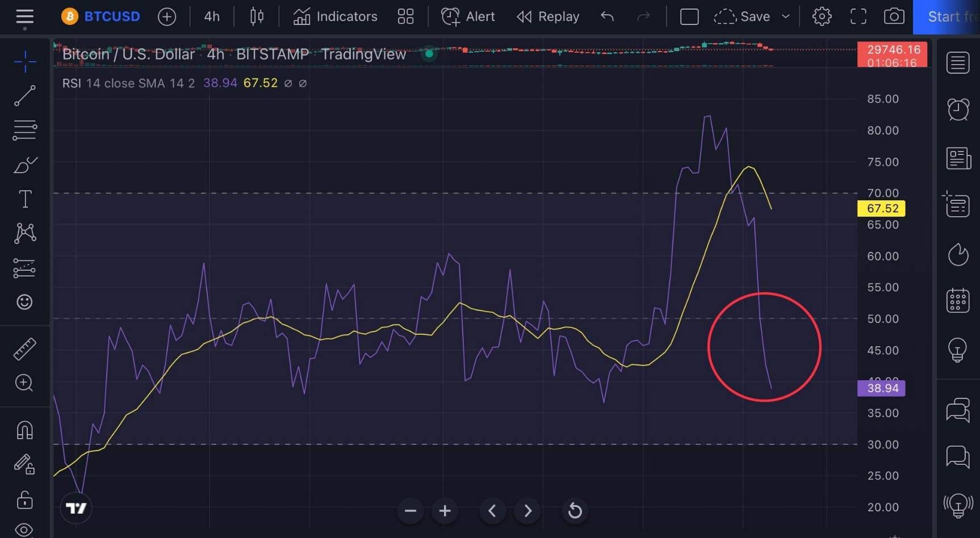Select the brush drawing tool
Screen dimensions: 980x538
point(24,165)
